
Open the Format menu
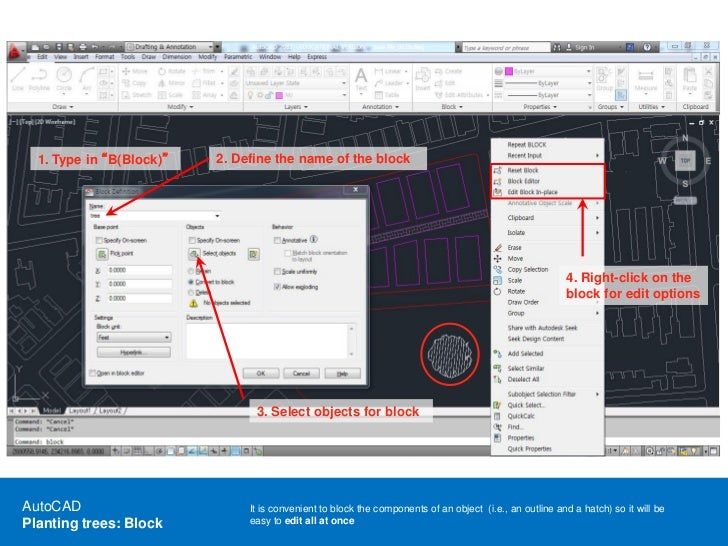[104, 57]
